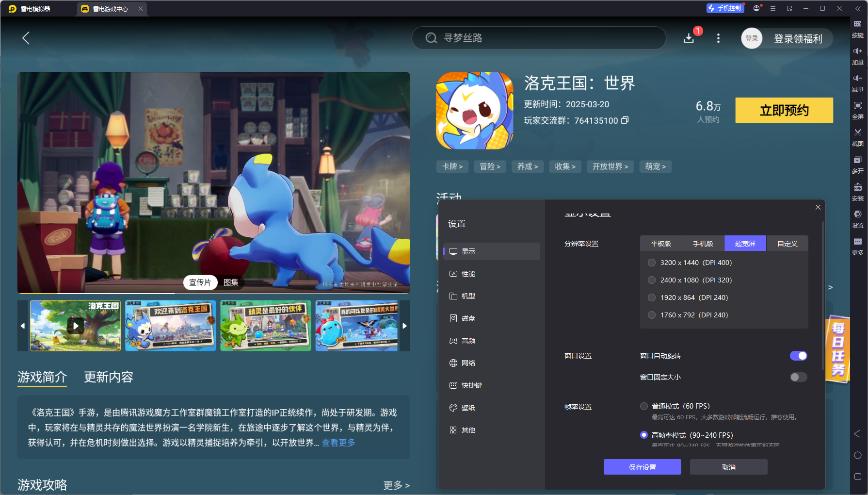The width and height of the screenshot is (868, 495).
Task: Select 1920 x 864 (DPI 240) resolution
Action: 652,297
